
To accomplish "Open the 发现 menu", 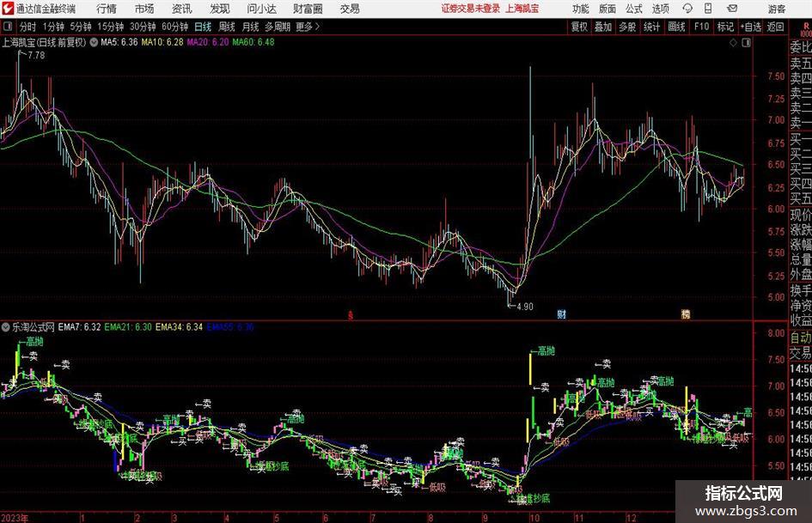I will pos(220,9).
